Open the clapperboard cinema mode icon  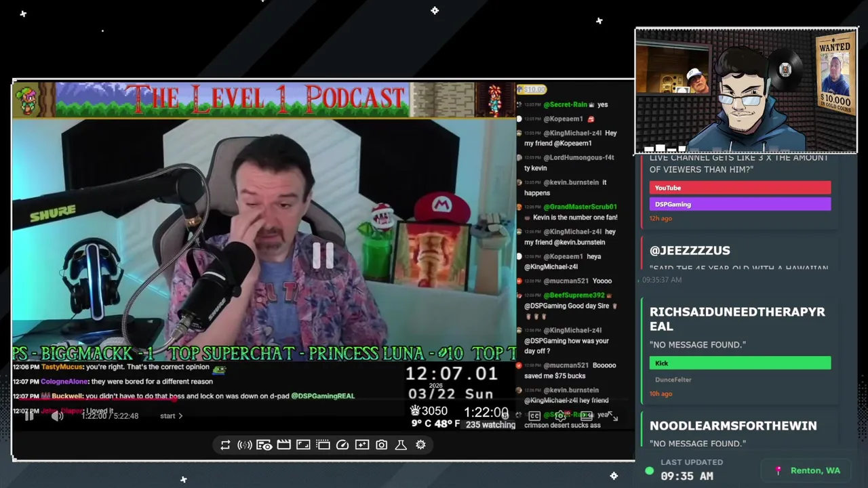pyautogui.click(x=284, y=445)
